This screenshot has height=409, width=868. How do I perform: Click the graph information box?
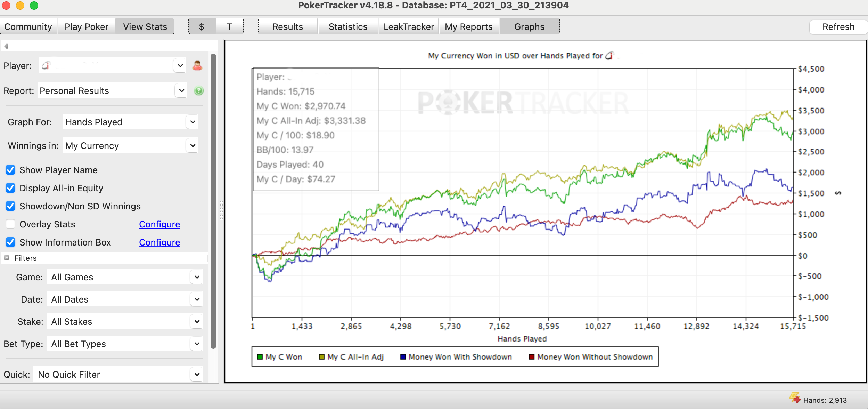pyautogui.click(x=316, y=129)
